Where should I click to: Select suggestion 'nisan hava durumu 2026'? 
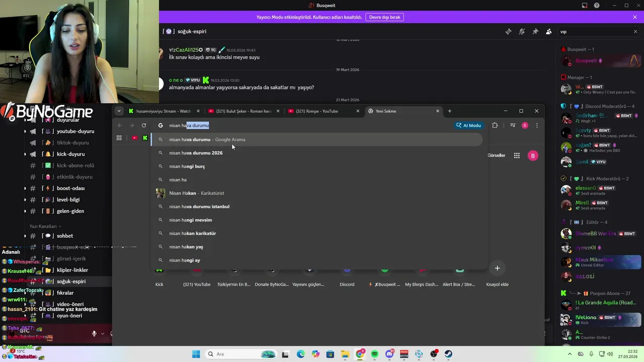[317, 153]
